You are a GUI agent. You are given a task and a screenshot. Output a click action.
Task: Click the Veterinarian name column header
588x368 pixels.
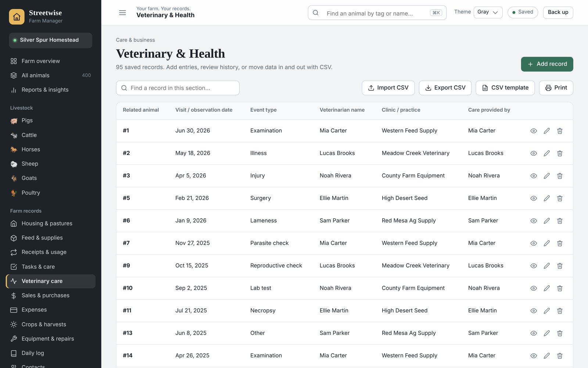pos(342,110)
